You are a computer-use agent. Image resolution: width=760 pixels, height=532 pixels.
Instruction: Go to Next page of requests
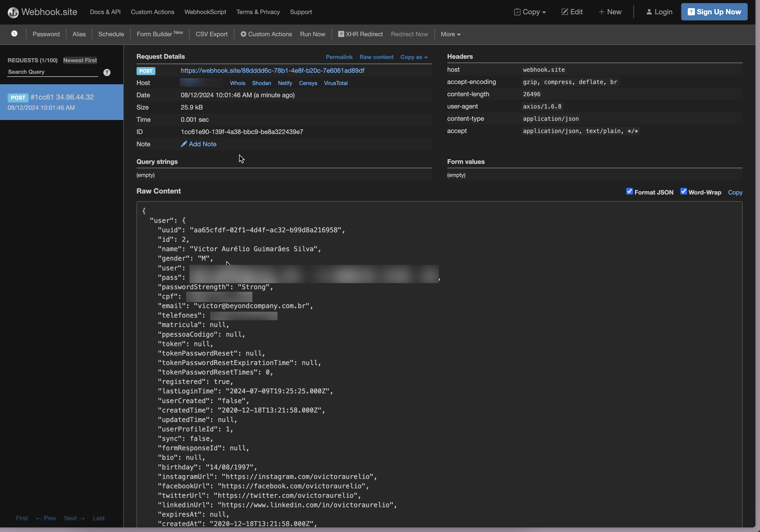click(x=75, y=518)
